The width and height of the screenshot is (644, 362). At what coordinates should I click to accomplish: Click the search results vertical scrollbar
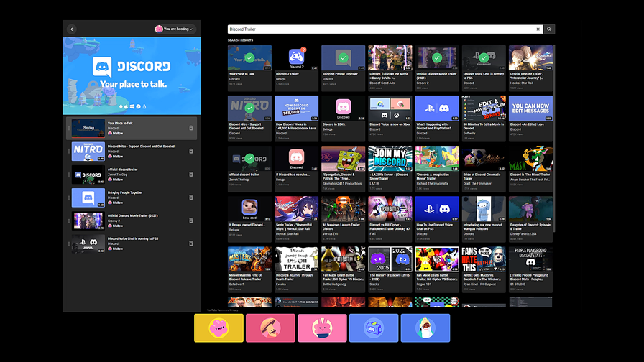[554, 139]
